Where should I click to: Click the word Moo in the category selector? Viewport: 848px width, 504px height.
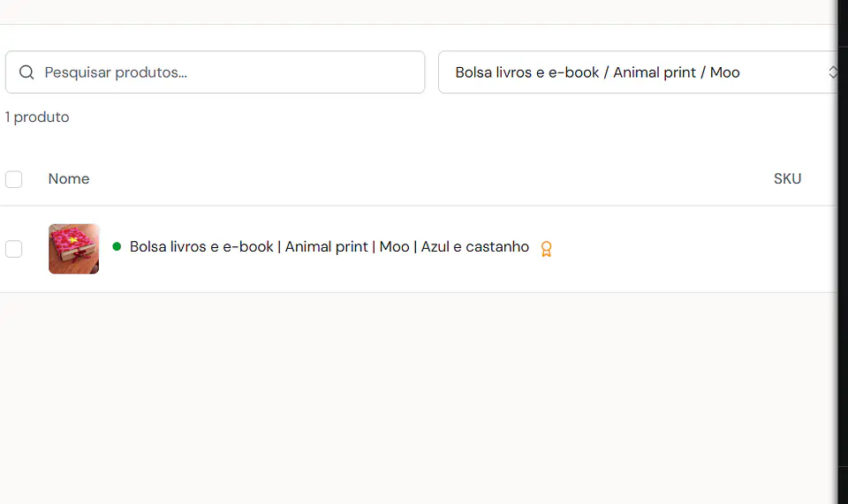click(724, 72)
